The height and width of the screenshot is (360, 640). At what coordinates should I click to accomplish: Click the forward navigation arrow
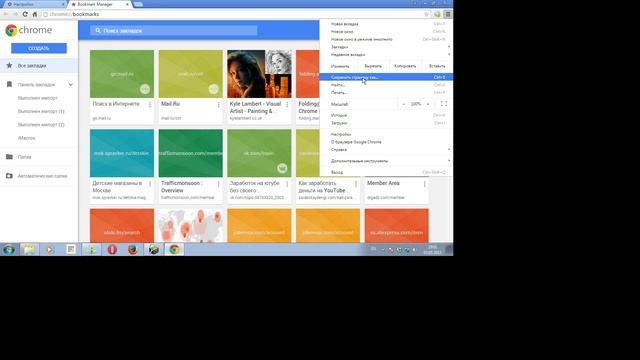tap(15, 14)
